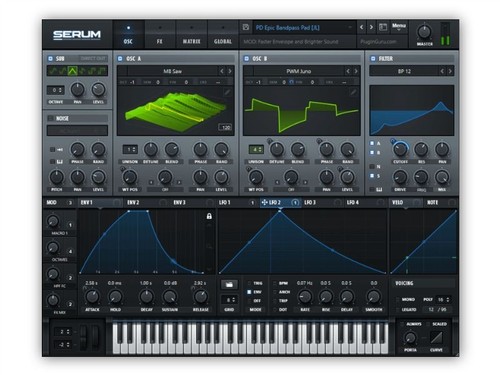Click the save preset disk icon
The width and height of the screenshot is (500, 375).
coord(246,27)
